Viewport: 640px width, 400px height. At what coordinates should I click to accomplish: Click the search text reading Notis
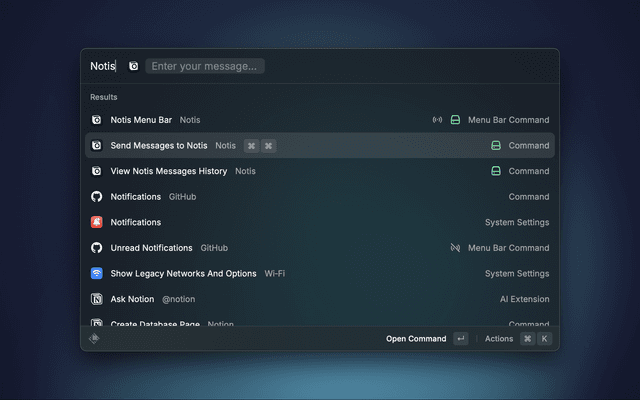(102, 66)
